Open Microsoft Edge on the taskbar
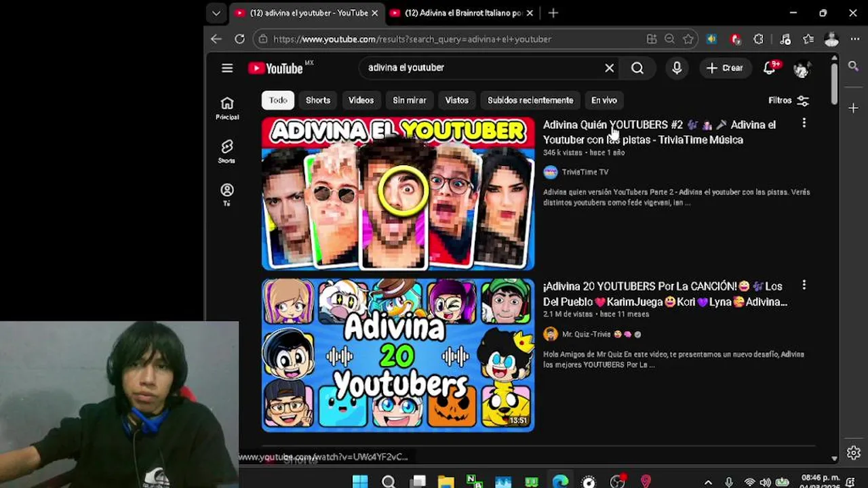This screenshot has width=868, height=488. [x=560, y=482]
